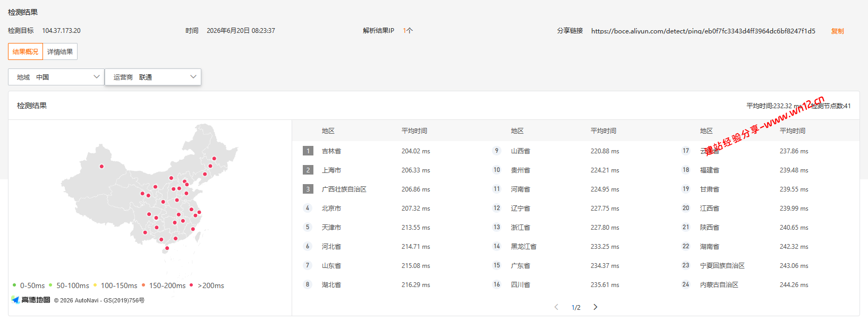
Task: Click 复制 to copy share link
Action: 838,31
